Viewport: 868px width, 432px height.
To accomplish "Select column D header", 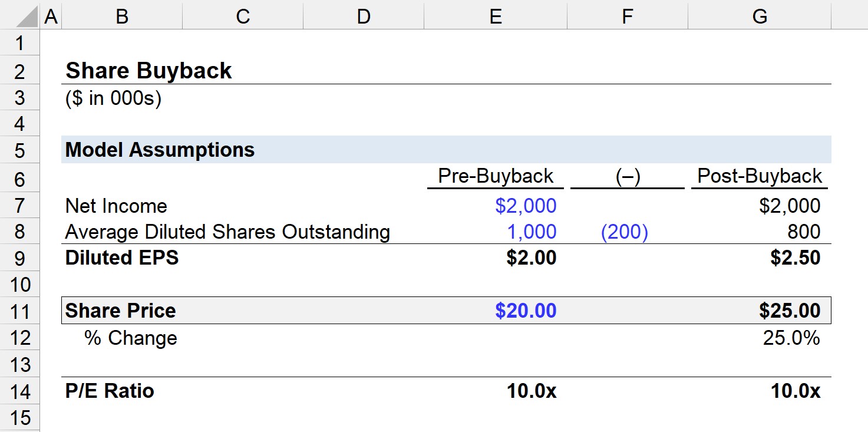I will 364,17.
